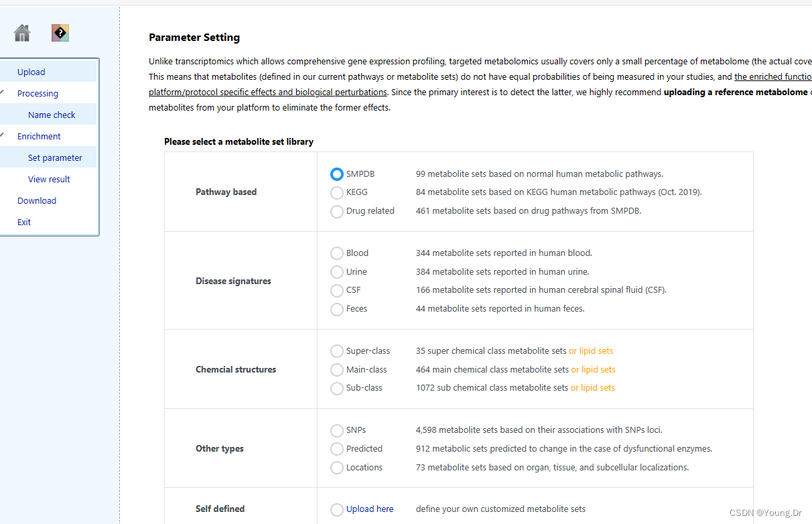
Task: Choose the Drug related metabolite set option
Action: coord(337,212)
